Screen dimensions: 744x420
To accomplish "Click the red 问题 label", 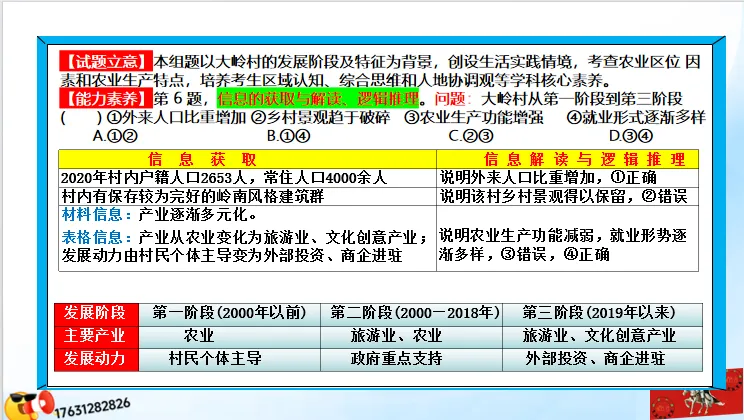I will pos(450,98).
